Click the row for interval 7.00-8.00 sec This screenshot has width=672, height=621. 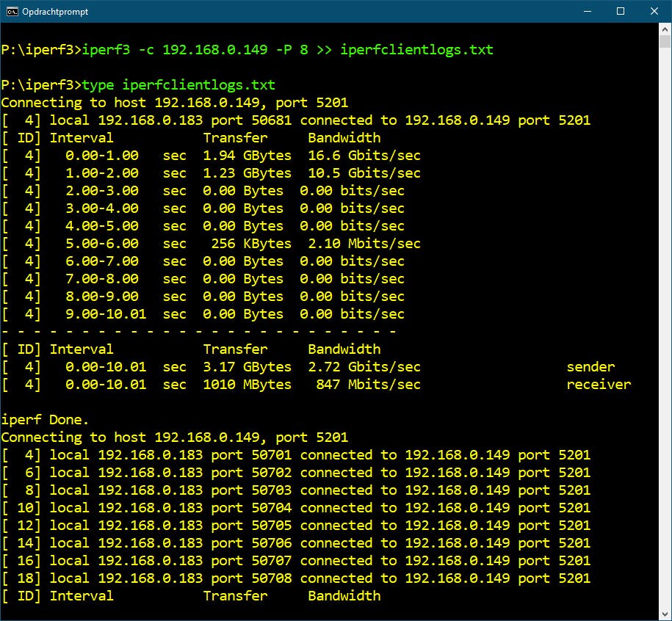203,279
